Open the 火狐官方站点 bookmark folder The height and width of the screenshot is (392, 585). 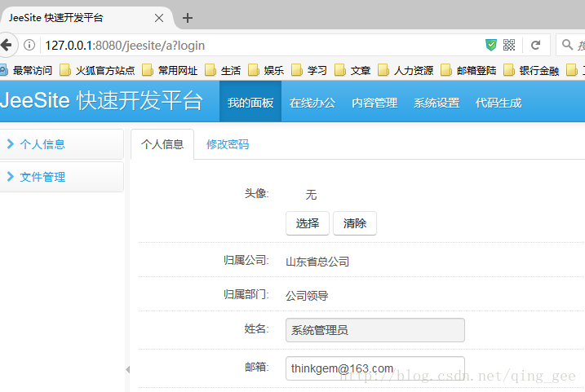tap(97, 70)
